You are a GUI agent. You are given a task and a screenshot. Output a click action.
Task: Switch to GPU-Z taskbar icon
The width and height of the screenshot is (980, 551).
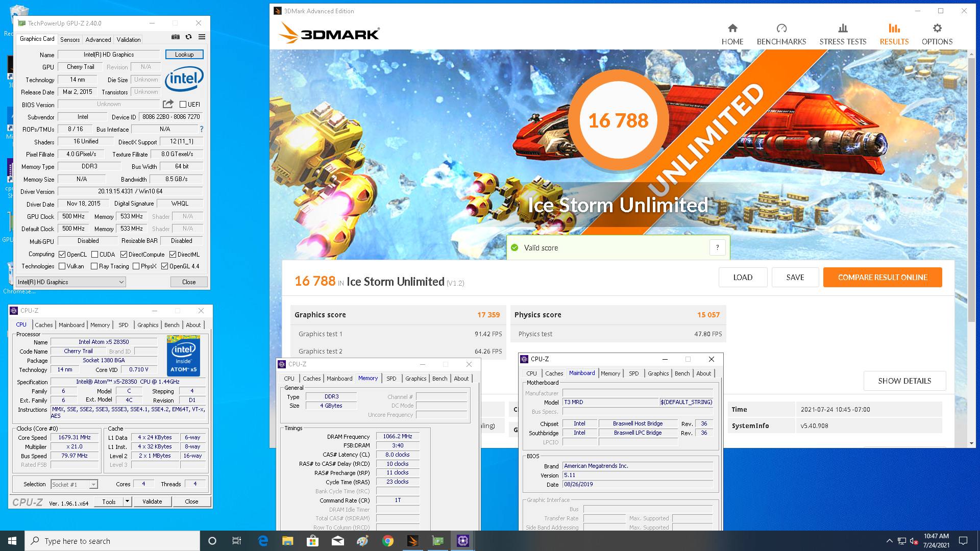438,541
